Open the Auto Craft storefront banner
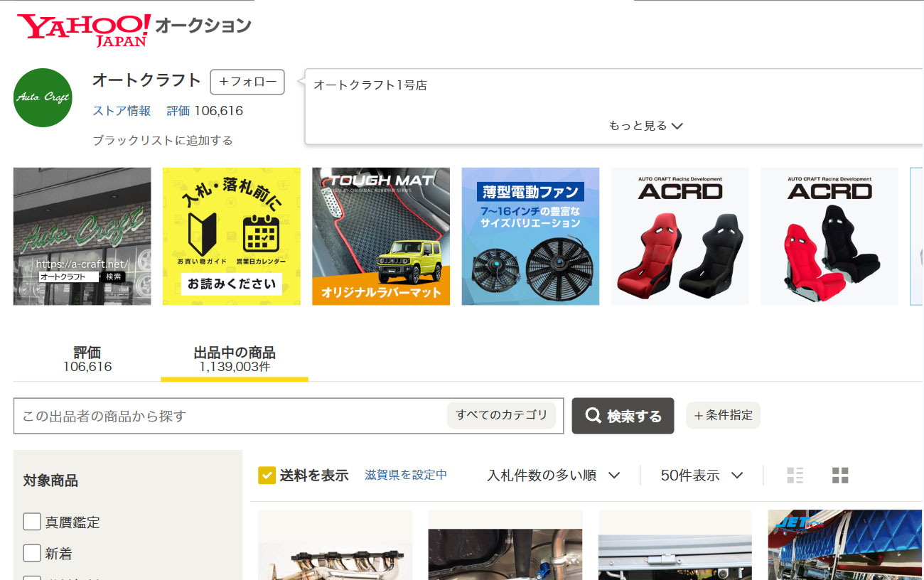Screen dimensions: 924x580 (x=82, y=236)
